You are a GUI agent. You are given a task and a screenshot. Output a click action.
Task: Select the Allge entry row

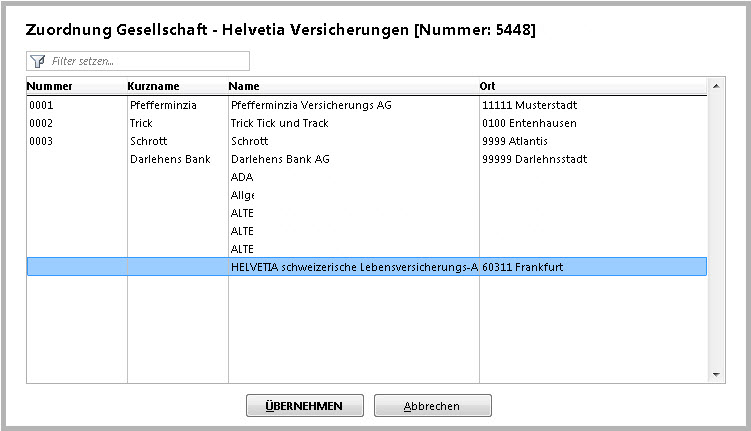243,195
